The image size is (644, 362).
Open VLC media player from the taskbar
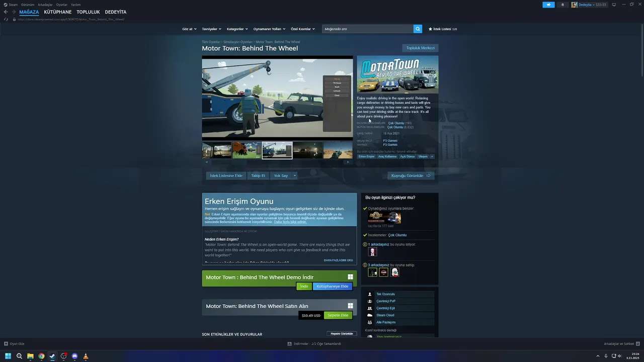[x=86, y=356]
